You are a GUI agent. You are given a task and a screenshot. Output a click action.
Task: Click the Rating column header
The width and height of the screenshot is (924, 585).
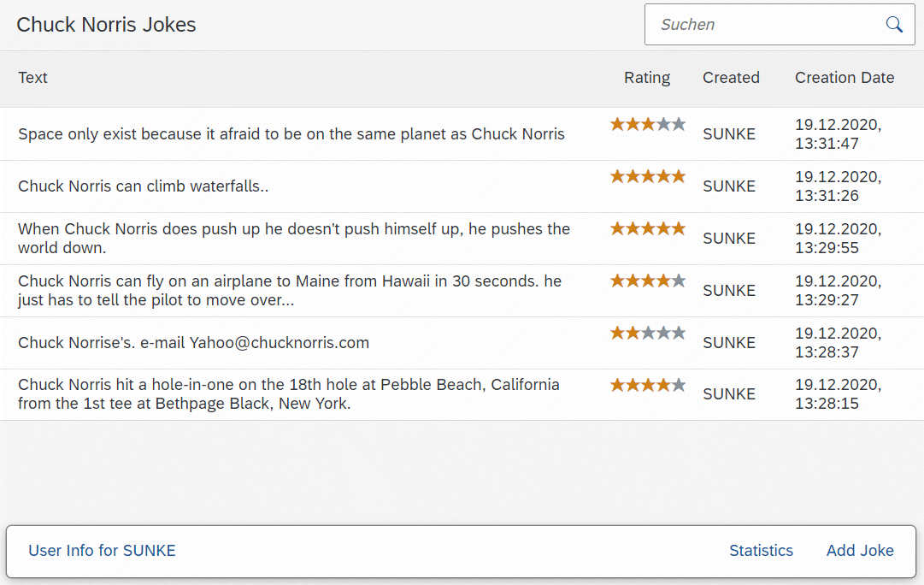(x=647, y=78)
